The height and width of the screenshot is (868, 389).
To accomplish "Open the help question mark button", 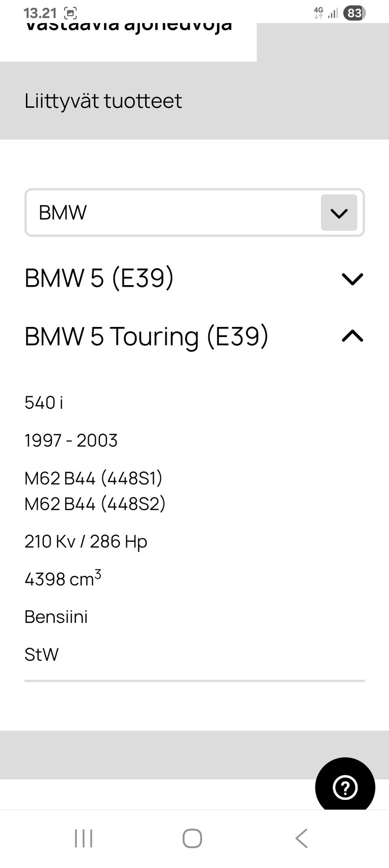I will [x=345, y=787].
